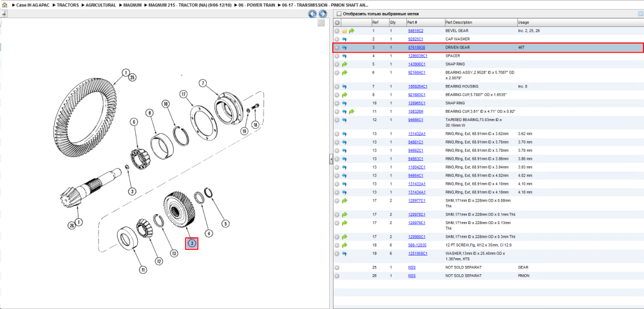The image size is (644, 309).
Task: Select callout 2 on cap washer in diagram
Action: coord(132,191)
